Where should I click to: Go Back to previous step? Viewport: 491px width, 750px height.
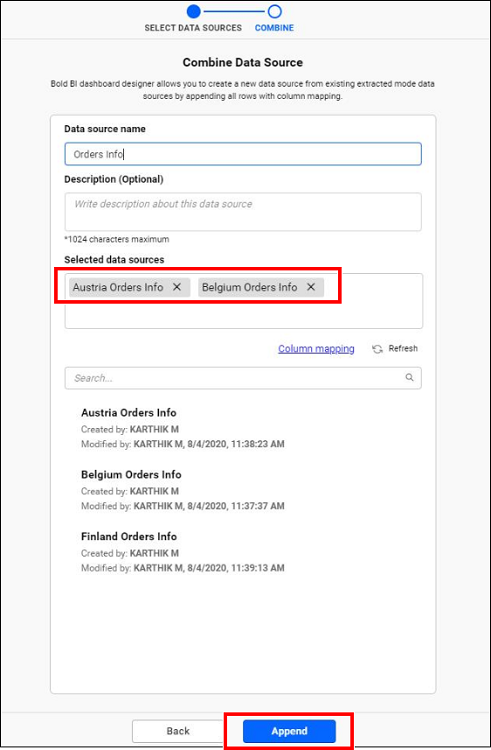point(178,731)
